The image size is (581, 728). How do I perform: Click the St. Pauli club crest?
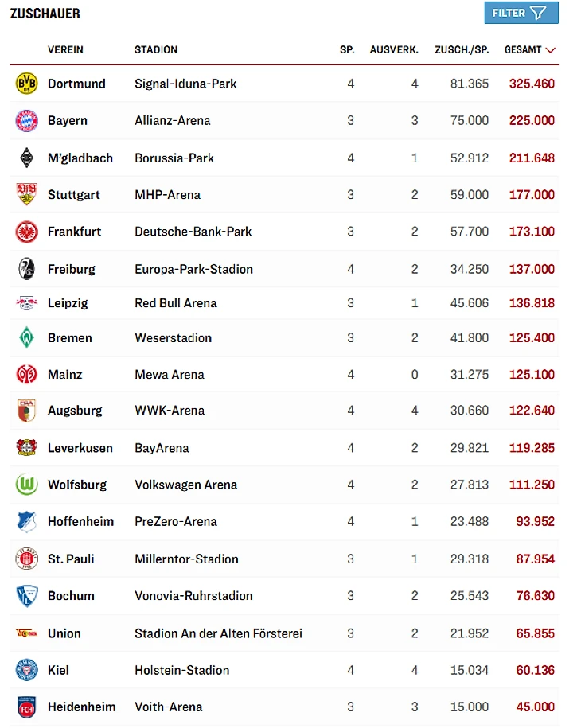26,559
